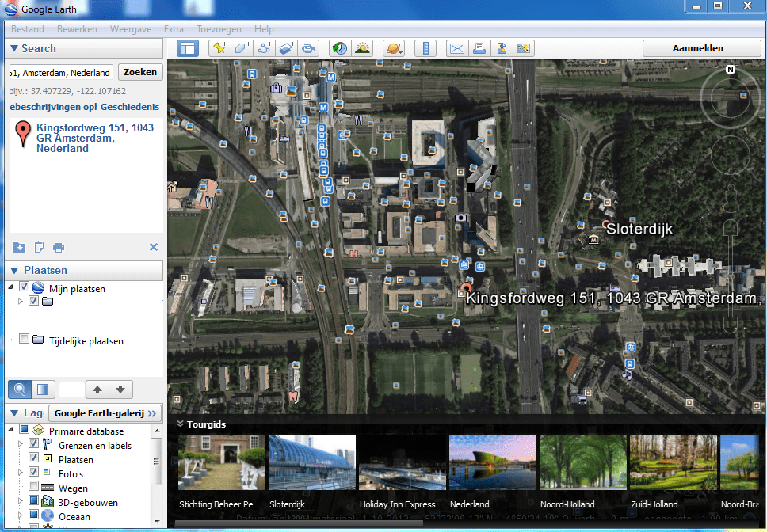Toggle 3D-gebouwen layer checkbox
This screenshot has height=532, width=767.
click(33, 500)
